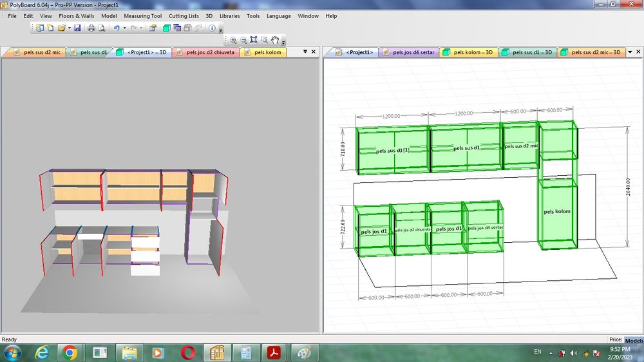Open left pane tab list dropdown

click(305, 52)
